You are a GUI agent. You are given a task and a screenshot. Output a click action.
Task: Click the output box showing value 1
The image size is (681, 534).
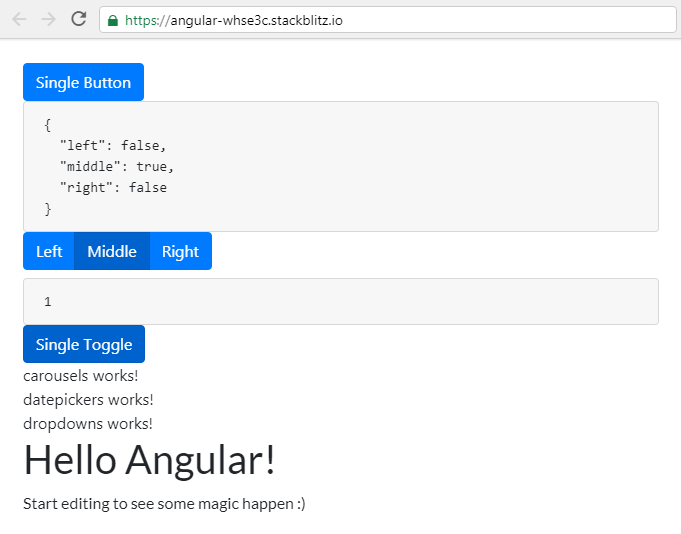tap(340, 301)
